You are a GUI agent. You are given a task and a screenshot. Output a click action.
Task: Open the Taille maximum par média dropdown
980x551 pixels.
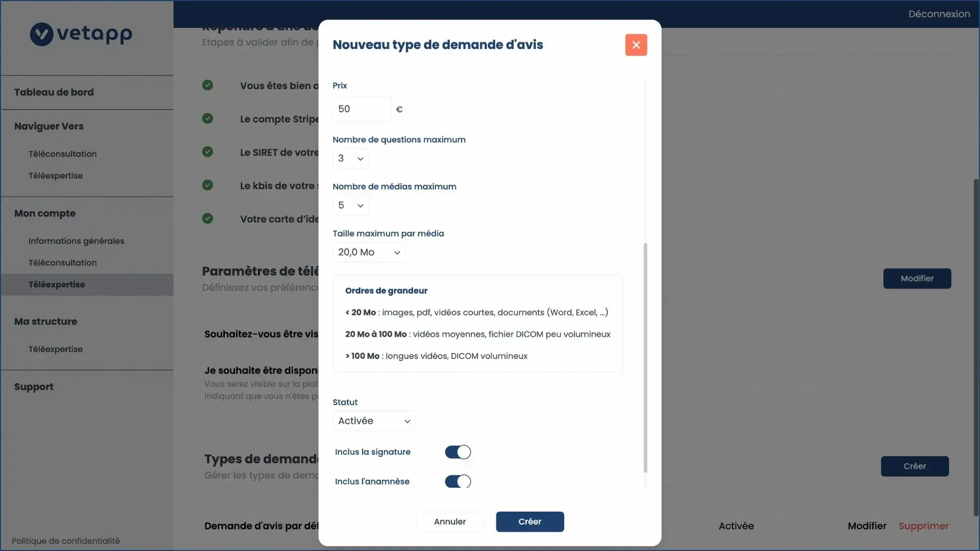click(369, 253)
